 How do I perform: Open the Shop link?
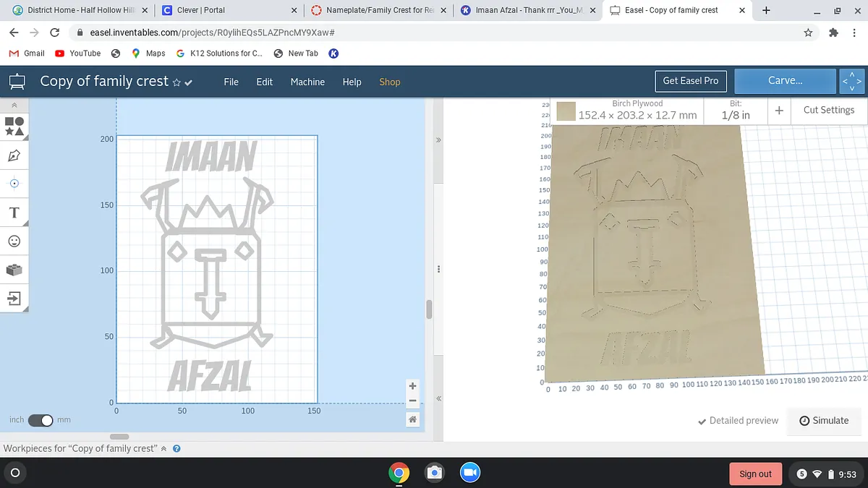tap(390, 82)
